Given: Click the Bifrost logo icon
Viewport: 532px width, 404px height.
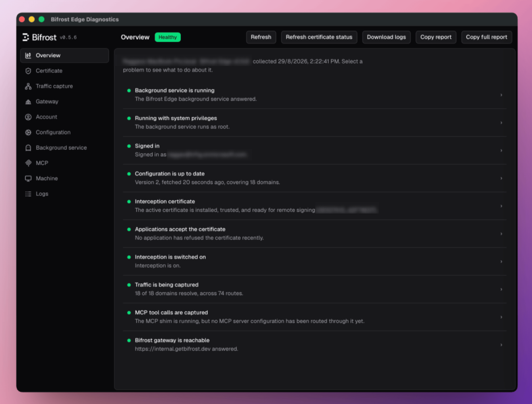Looking at the screenshot, I should point(26,37).
